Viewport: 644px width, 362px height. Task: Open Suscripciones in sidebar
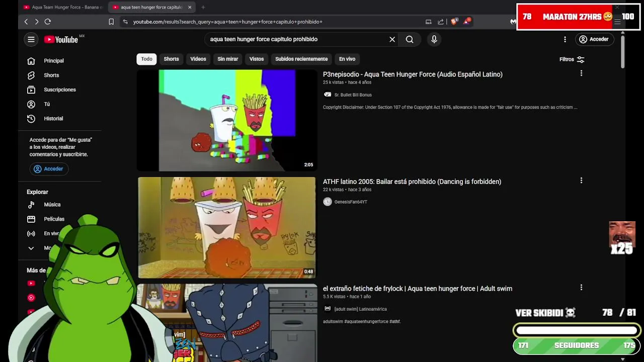click(x=59, y=89)
